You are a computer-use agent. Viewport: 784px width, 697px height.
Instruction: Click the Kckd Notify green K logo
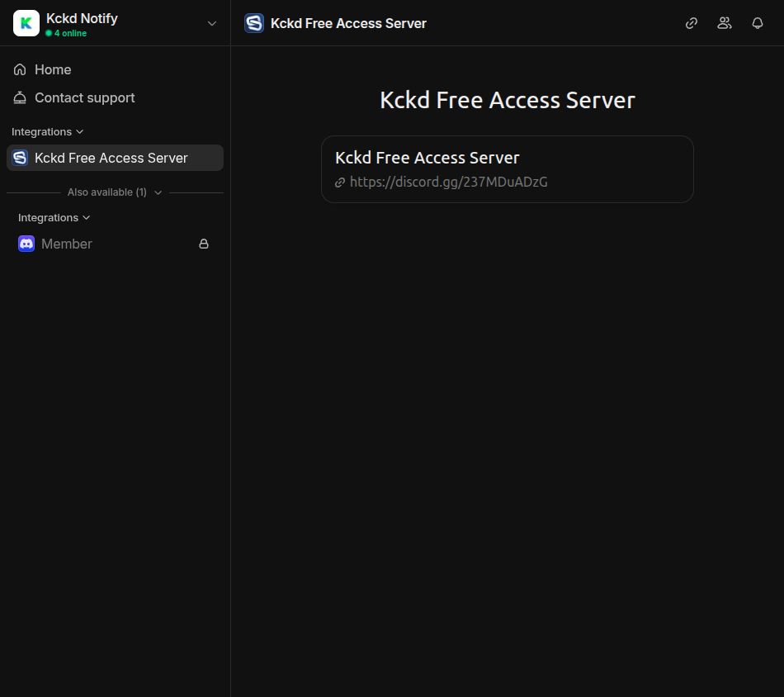(x=26, y=23)
